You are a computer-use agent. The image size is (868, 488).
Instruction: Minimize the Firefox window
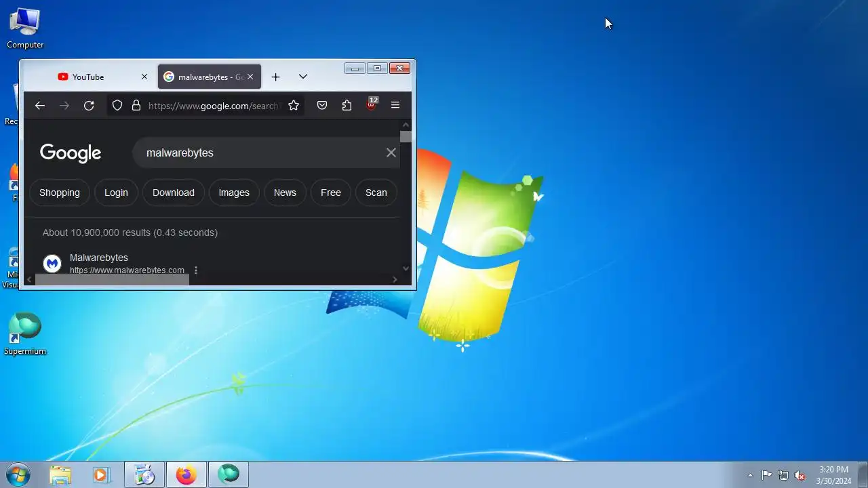point(355,68)
